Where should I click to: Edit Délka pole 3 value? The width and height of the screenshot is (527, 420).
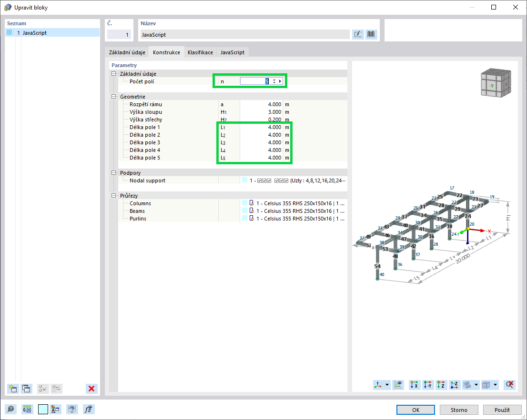click(262, 142)
